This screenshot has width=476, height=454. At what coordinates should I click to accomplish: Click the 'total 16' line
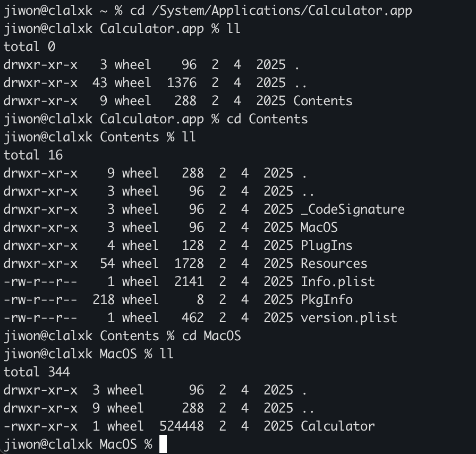(33, 155)
